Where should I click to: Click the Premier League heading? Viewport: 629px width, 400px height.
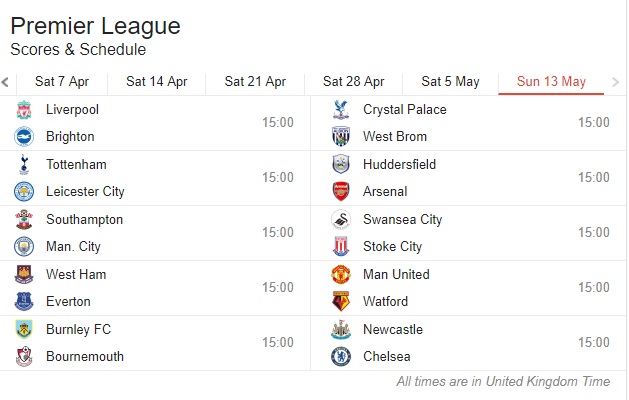click(x=95, y=26)
